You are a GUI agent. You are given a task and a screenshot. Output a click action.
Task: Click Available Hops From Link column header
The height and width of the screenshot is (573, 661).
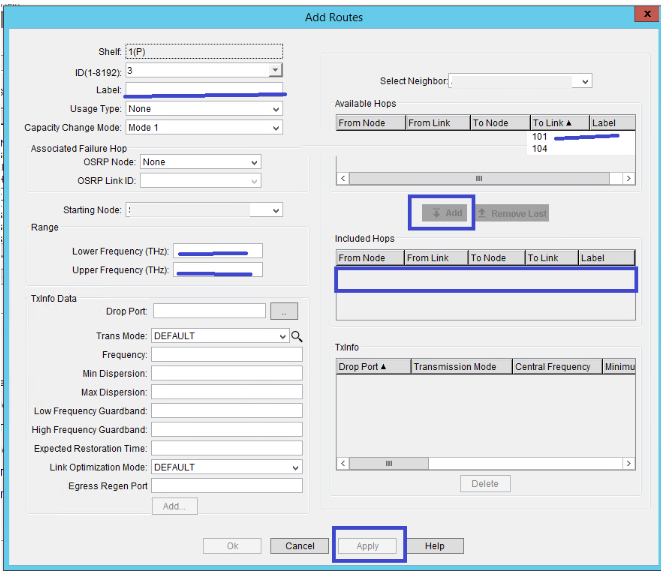tap(438, 123)
